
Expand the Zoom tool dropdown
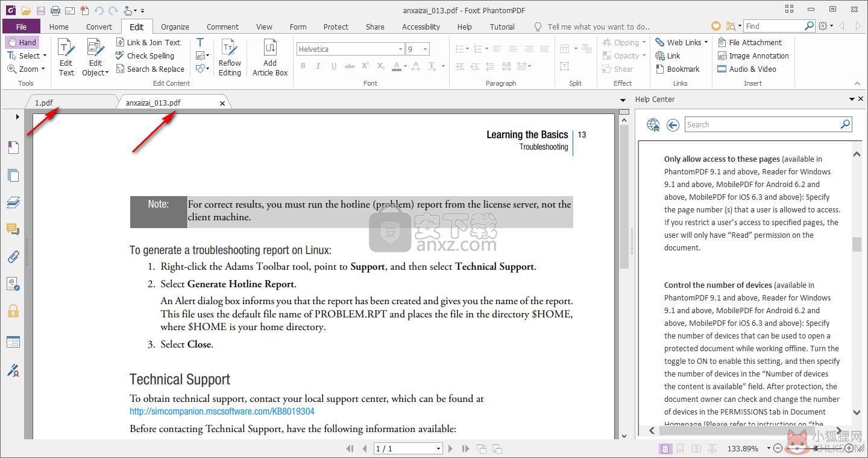44,69
